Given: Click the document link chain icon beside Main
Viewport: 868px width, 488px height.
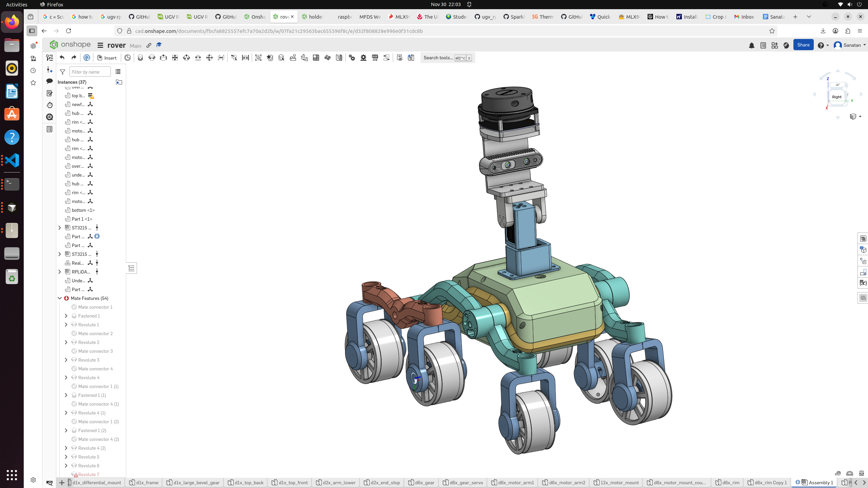Looking at the screenshot, I should [x=149, y=45].
